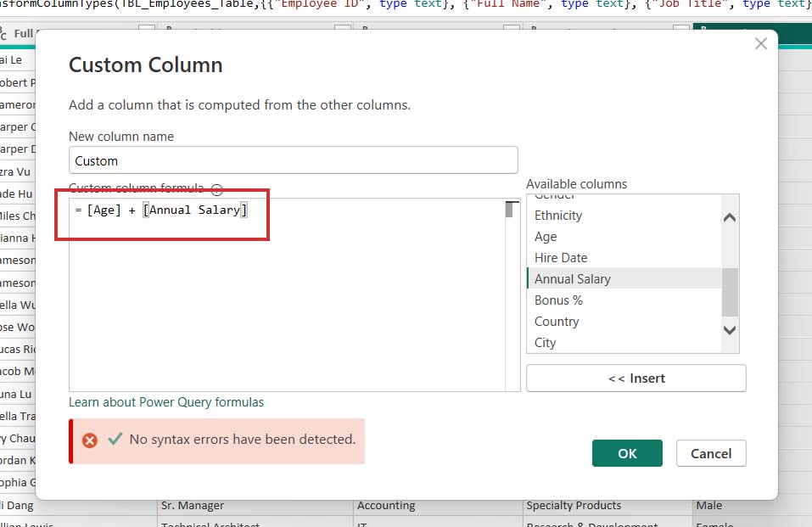Open Learn about Power Query formulas link
812x527 pixels.
(x=166, y=402)
